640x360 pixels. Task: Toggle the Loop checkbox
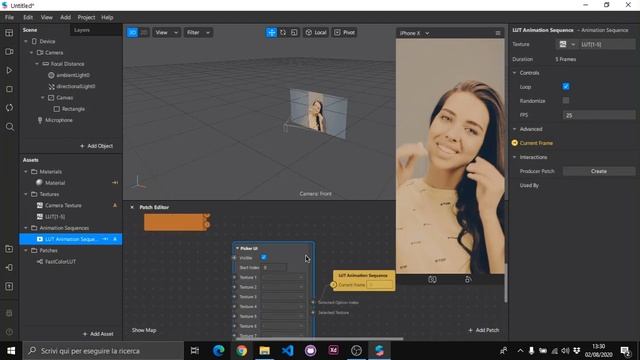566,87
